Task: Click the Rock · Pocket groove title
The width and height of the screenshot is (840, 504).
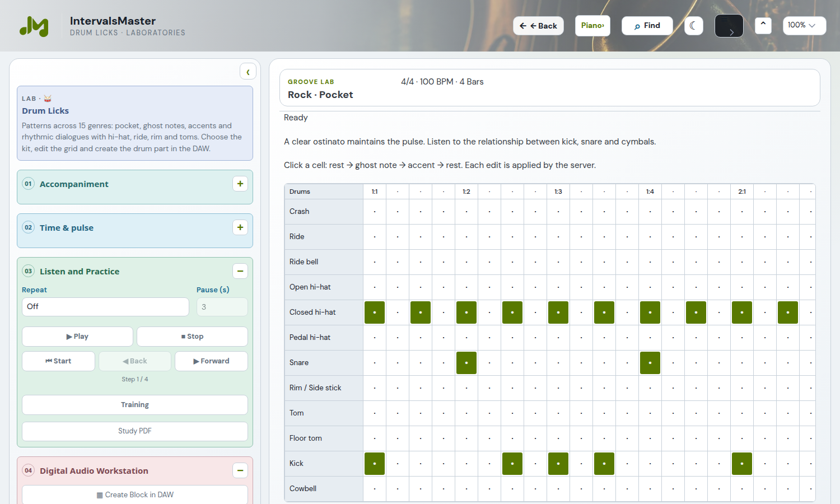Action: (x=320, y=95)
